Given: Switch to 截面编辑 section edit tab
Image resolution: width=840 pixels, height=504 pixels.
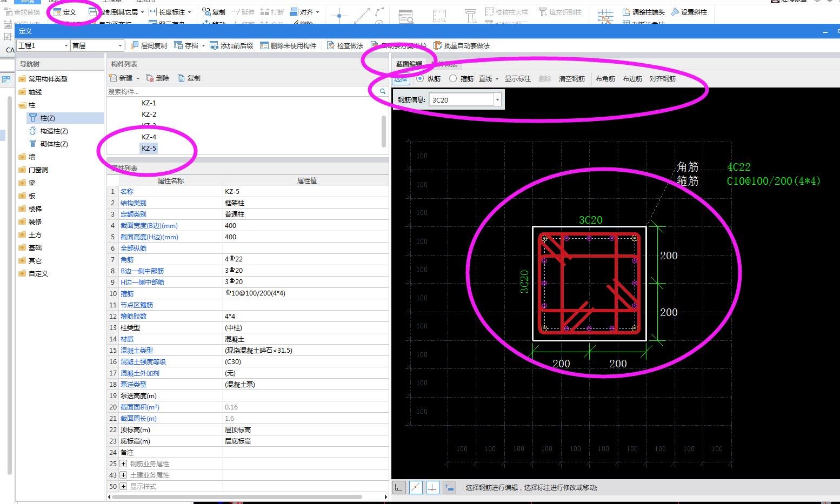Looking at the screenshot, I should pos(409,64).
